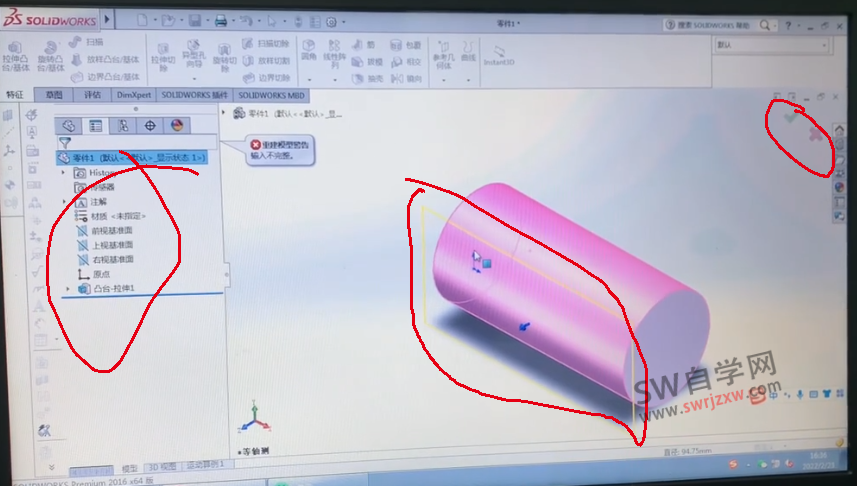Click the Undo icon
Screen dimensions: 857x486
click(x=246, y=21)
